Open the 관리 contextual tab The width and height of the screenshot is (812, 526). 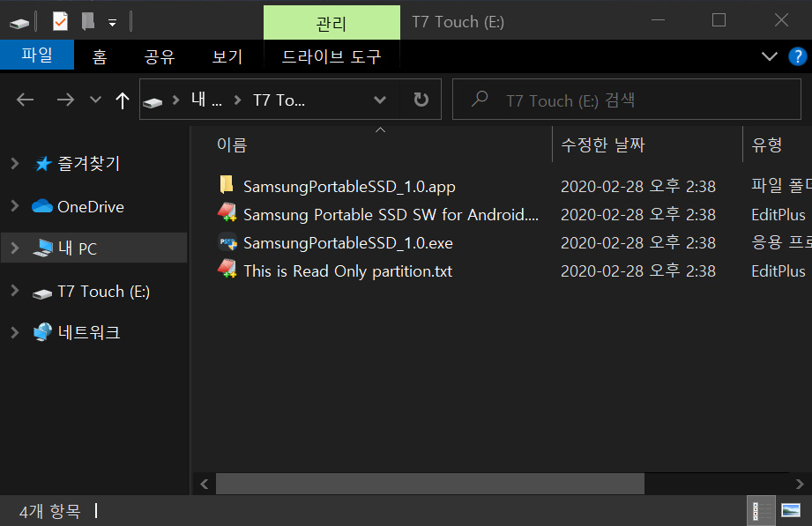tap(332, 23)
